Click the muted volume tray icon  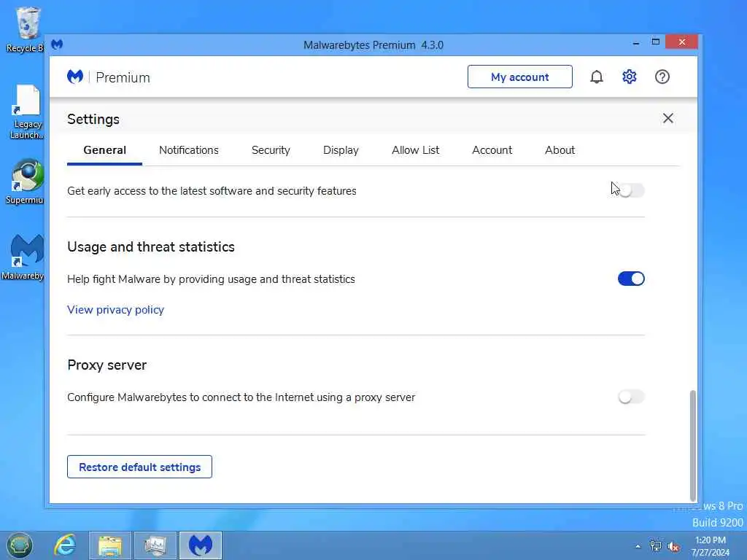(673, 547)
